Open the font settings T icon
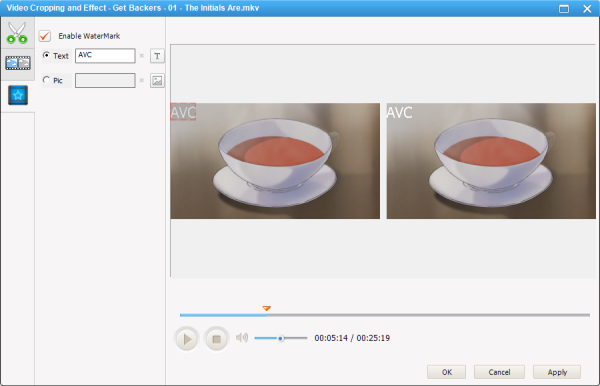Viewport: 600px width, 386px height. (157, 56)
